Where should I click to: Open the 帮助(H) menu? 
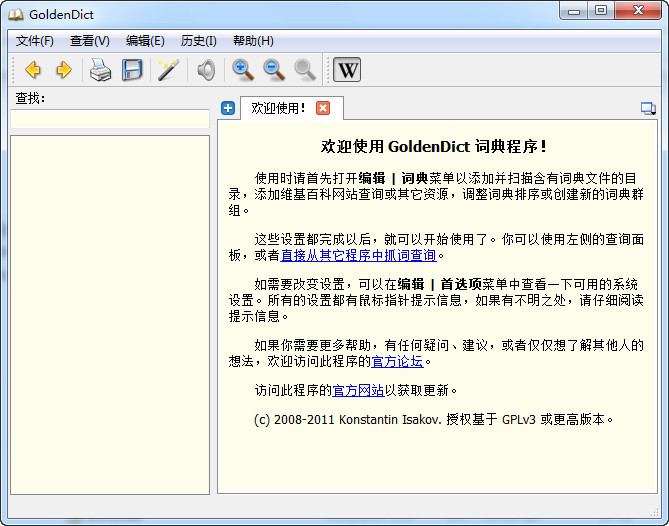[x=253, y=41]
